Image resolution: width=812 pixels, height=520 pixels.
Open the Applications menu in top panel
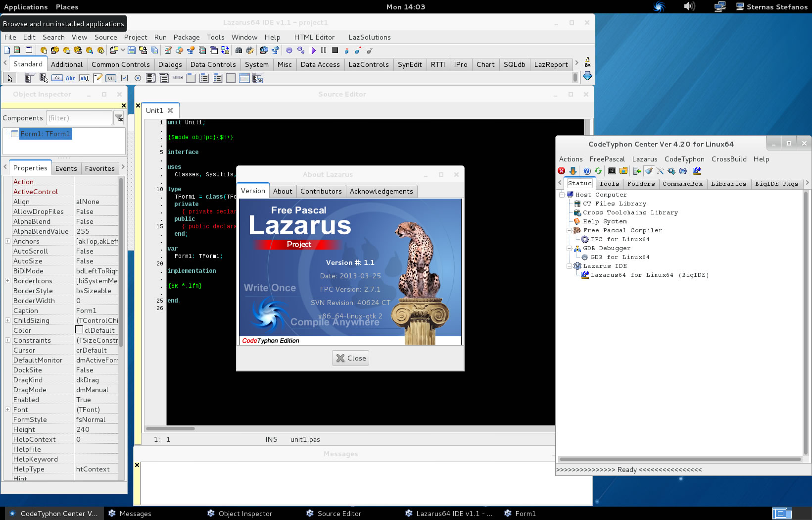[x=26, y=7]
